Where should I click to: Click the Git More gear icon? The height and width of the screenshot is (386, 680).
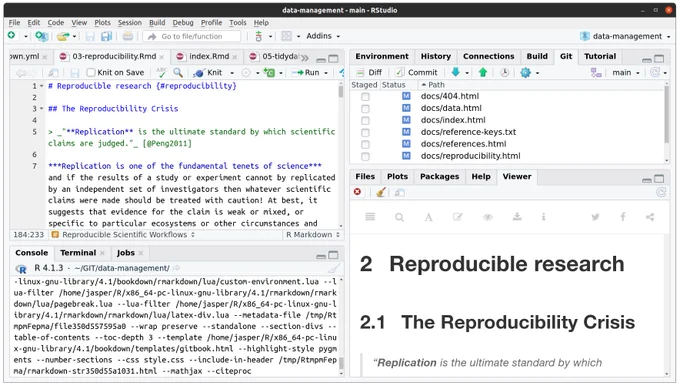pyautogui.click(x=525, y=72)
